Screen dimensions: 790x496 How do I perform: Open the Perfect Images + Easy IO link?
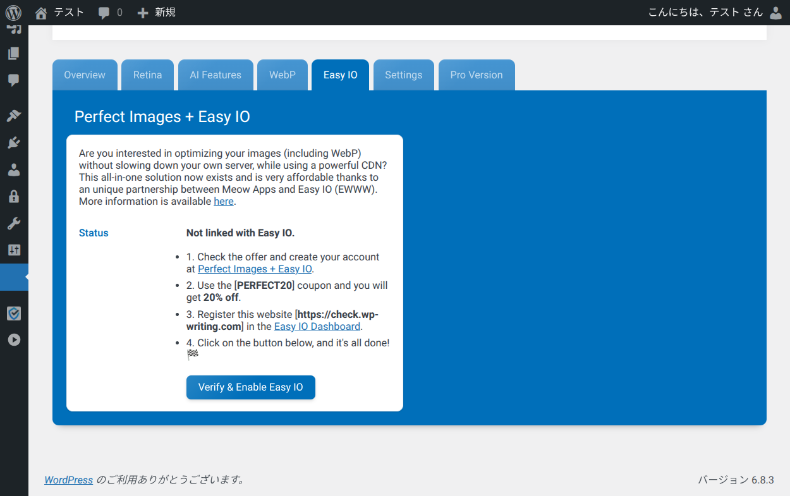255,269
